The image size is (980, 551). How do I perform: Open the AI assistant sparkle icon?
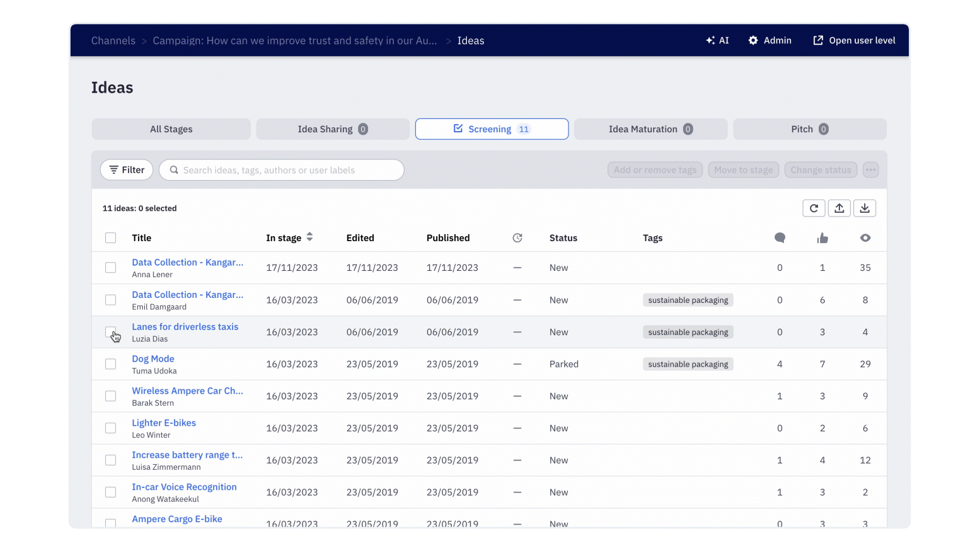click(x=710, y=40)
